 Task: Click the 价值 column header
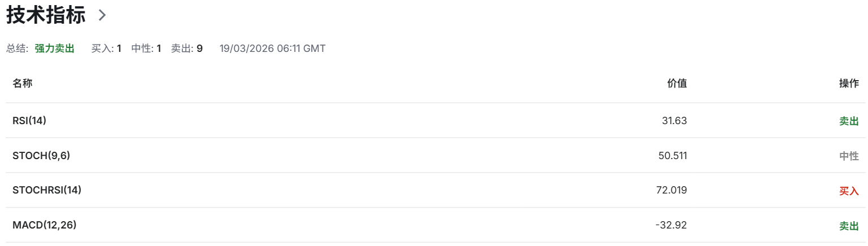pos(677,84)
